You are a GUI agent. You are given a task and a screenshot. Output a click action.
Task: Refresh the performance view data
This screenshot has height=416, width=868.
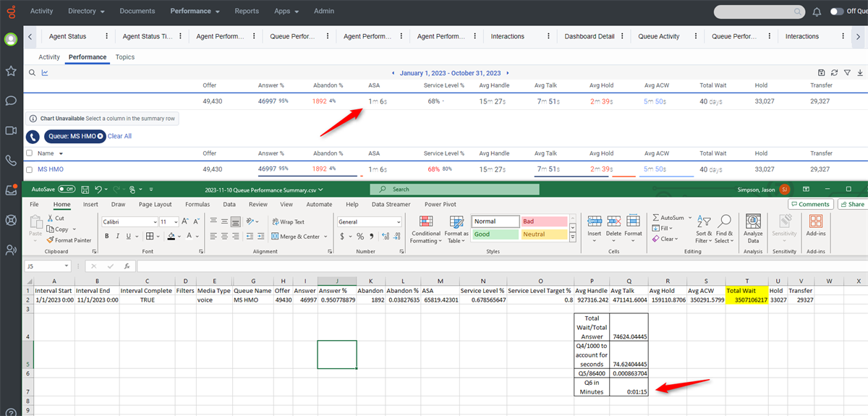pos(834,73)
